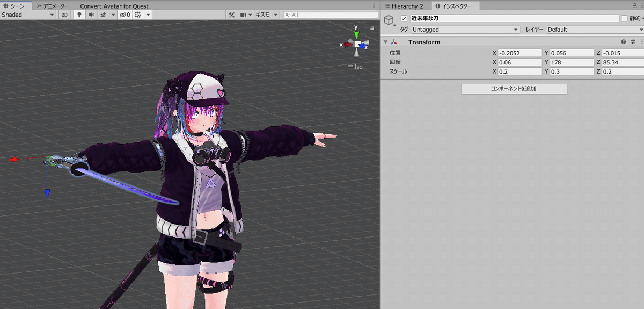644x309 pixels.
Task: Click scale Y field 0.3
Action: [572, 71]
